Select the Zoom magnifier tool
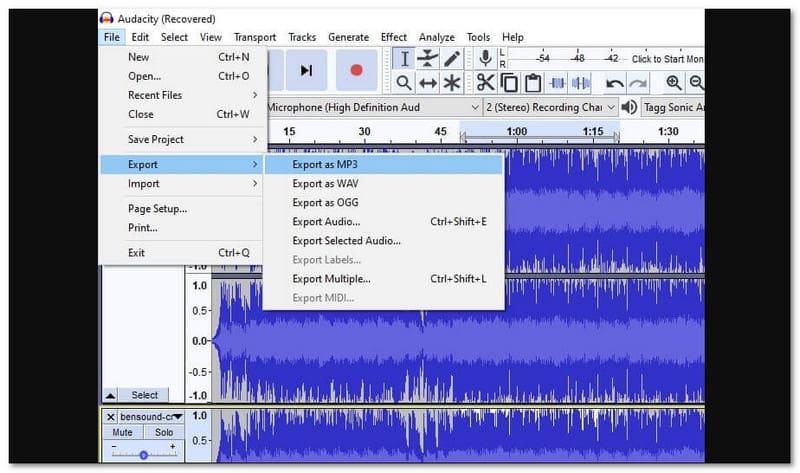The width and height of the screenshot is (800, 473). pyautogui.click(x=404, y=83)
